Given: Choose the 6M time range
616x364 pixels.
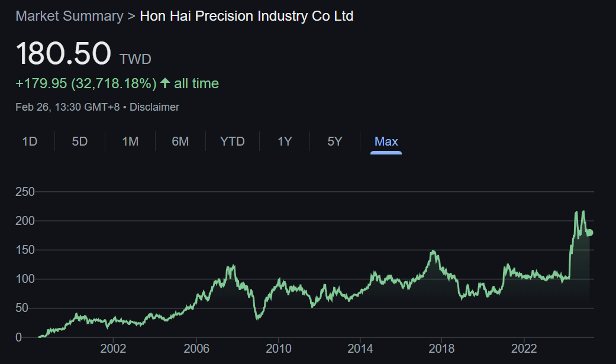Looking at the screenshot, I should click(180, 141).
